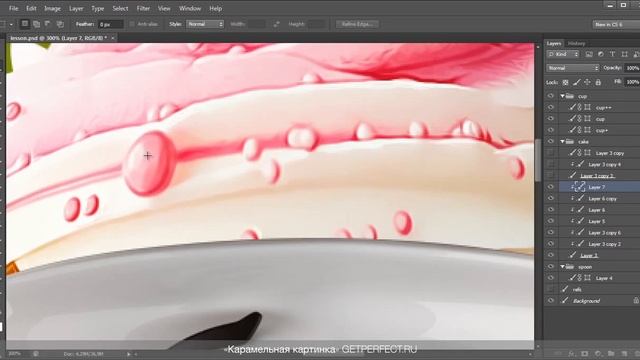Close the lesson.psd document tab
This screenshot has width=640, height=360.
(113, 38)
